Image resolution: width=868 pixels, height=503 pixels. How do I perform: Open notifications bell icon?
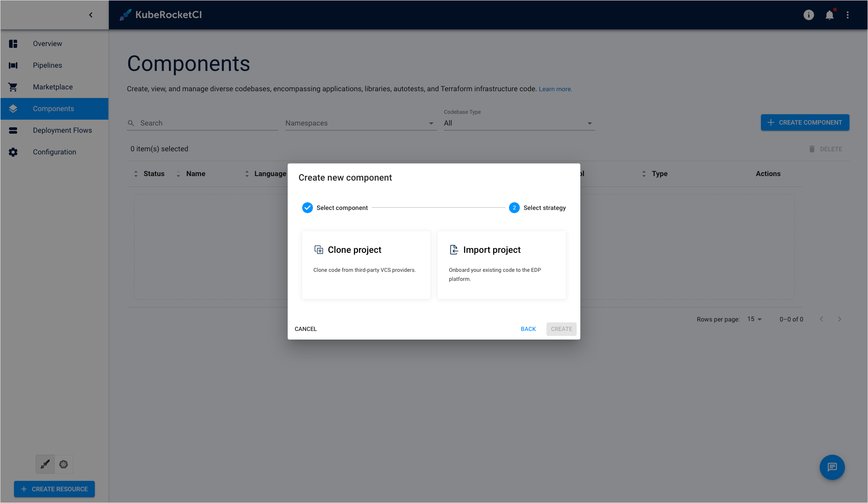(x=829, y=15)
